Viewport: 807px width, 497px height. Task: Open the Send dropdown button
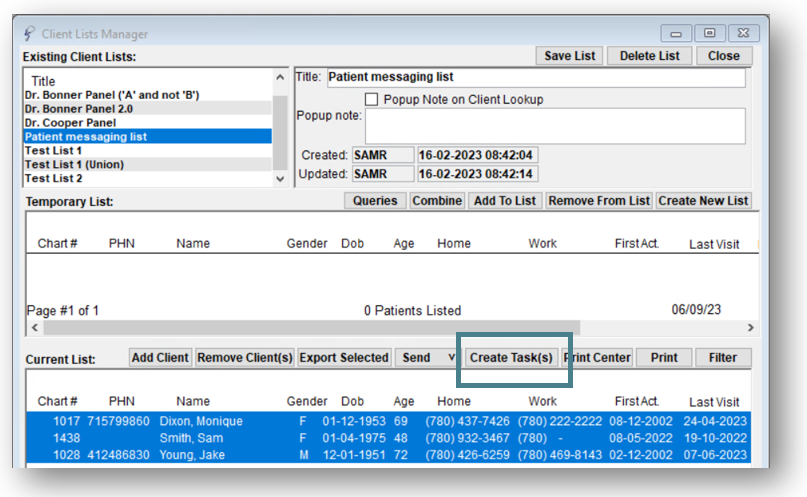point(426,358)
